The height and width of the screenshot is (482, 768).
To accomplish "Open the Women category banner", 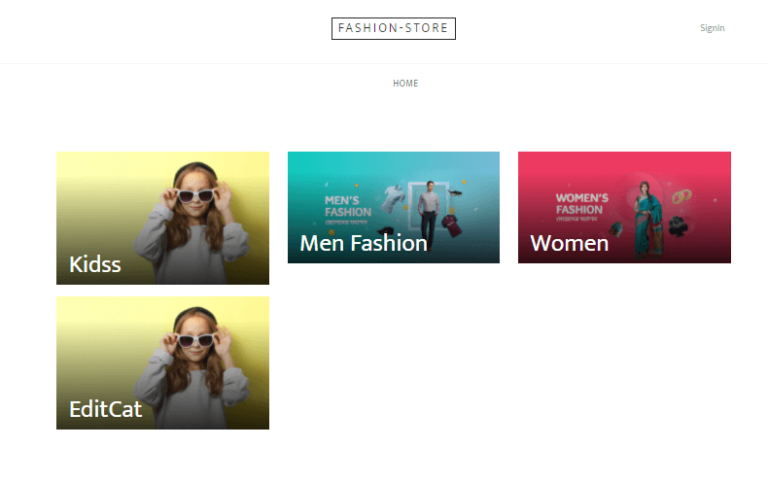I will [624, 207].
